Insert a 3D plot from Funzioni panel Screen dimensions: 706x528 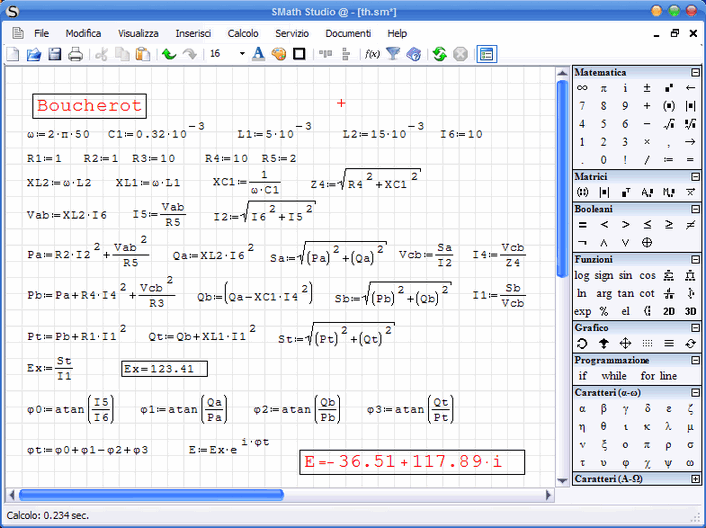[x=690, y=310]
